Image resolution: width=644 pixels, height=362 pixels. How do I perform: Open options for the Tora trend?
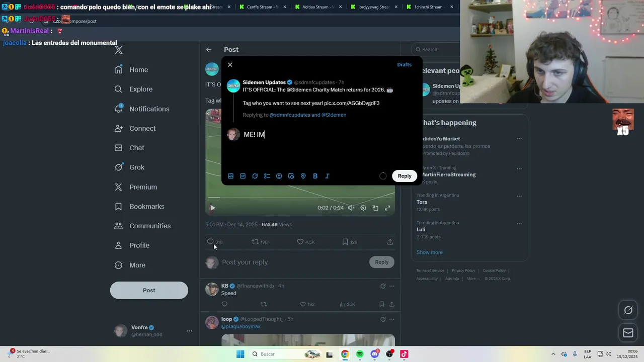[x=519, y=196]
